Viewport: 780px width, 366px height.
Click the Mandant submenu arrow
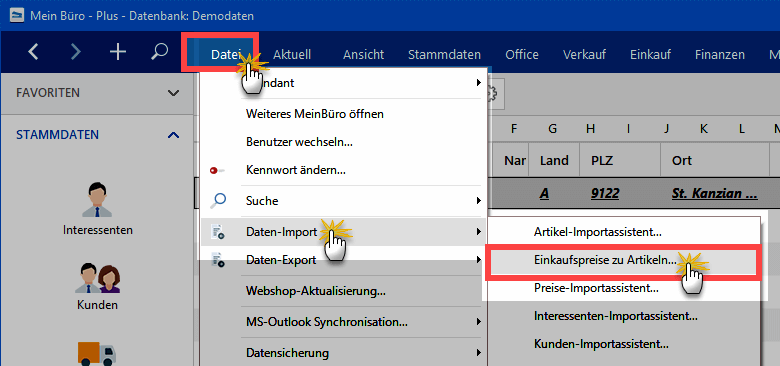pyautogui.click(x=479, y=83)
